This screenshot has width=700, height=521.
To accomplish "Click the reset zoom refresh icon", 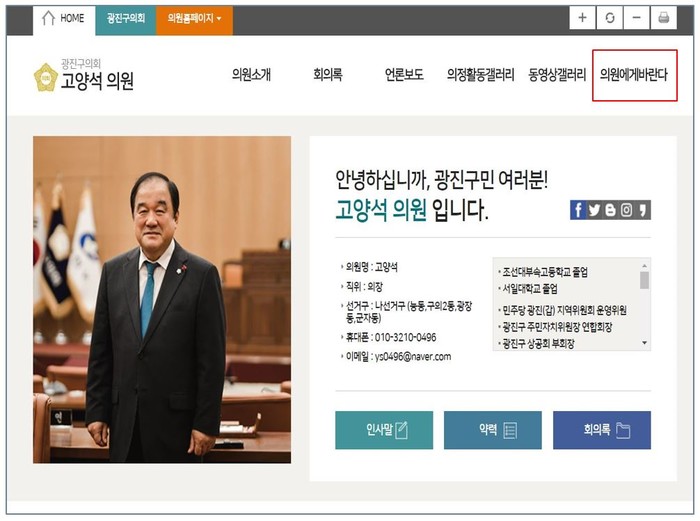I will 610,19.
